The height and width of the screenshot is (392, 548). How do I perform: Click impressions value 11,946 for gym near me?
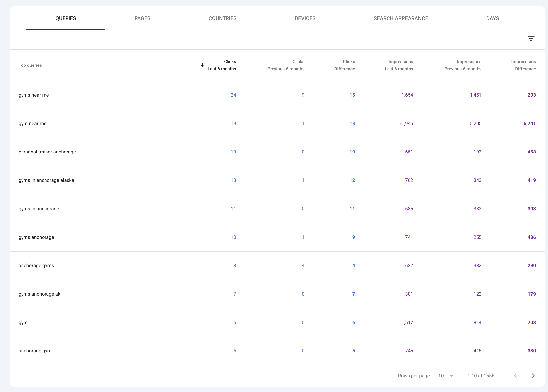pos(406,124)
